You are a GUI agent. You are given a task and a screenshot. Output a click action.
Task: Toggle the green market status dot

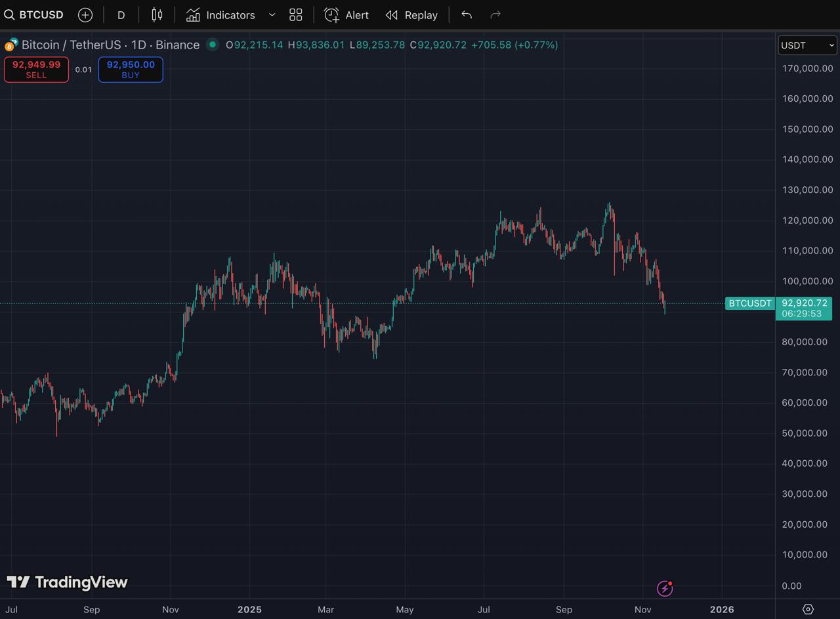[x=212, y=45]
